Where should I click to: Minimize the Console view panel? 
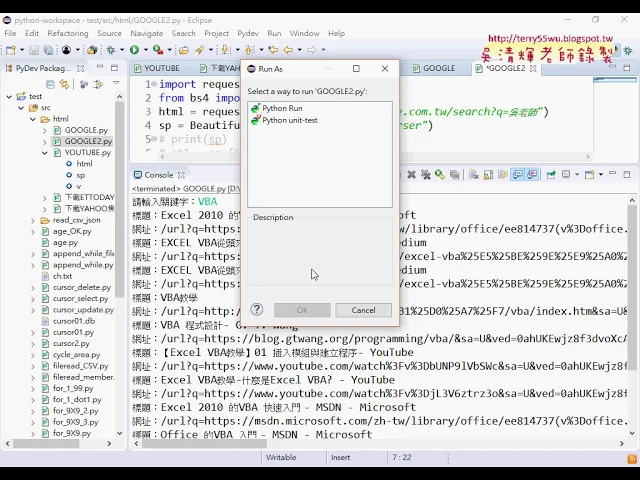click(612, 174)
